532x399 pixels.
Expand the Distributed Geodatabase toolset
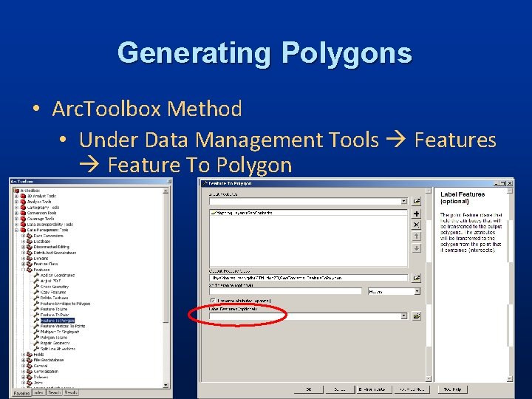pos(23,253)
